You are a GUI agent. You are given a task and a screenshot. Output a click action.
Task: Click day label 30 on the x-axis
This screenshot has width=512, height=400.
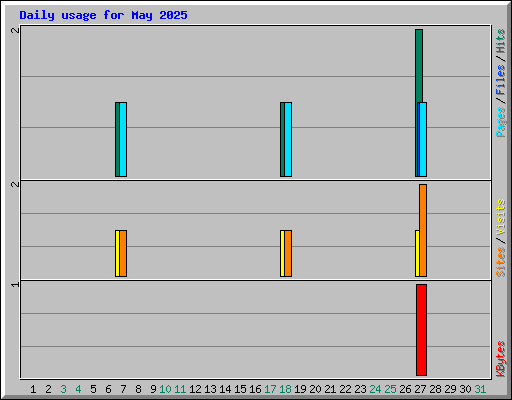point(465,389)
